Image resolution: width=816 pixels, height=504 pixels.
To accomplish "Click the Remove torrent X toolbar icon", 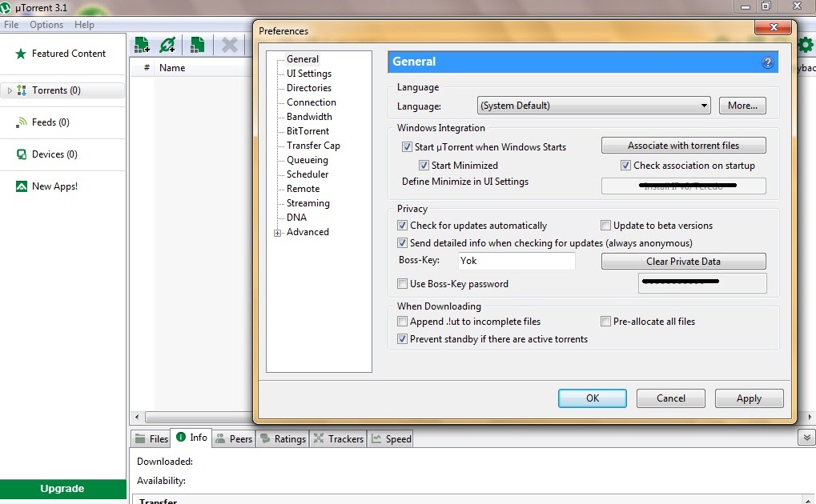I will click(x=229, y=45).
